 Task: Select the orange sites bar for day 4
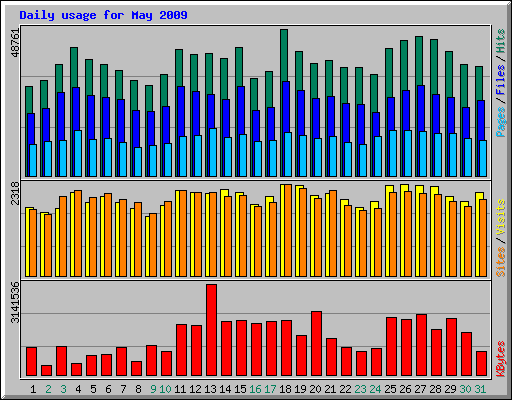78,233
